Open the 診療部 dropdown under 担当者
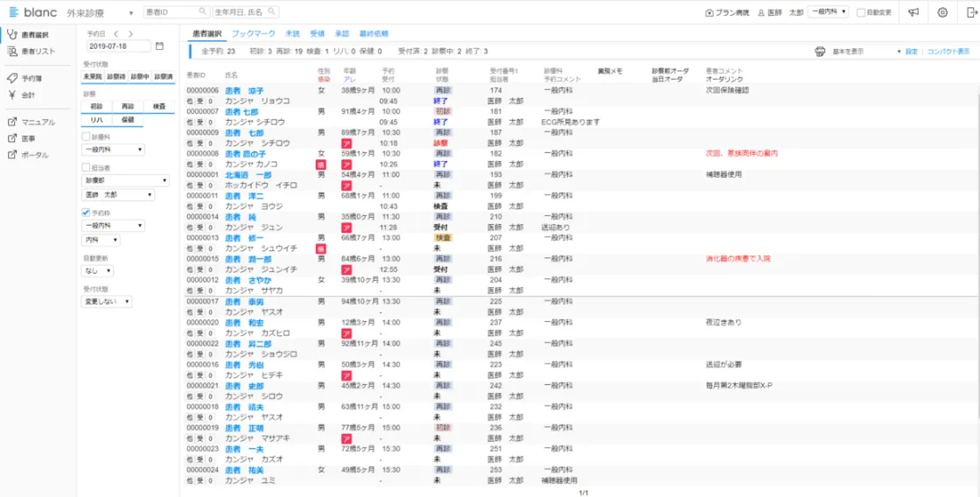 coord(126,180)
